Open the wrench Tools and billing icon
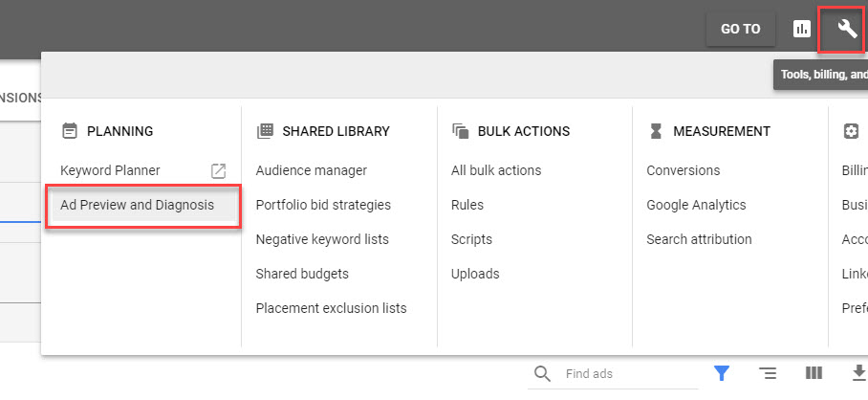This screenshot has height=400, width=868. (x=847, y=29)
